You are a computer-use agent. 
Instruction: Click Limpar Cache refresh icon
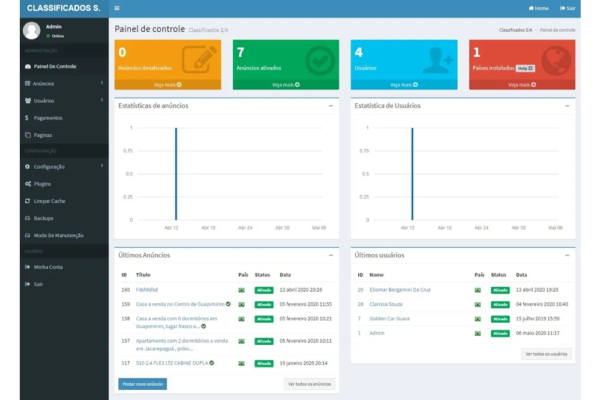pyautogui.click(x=27, y=201)
